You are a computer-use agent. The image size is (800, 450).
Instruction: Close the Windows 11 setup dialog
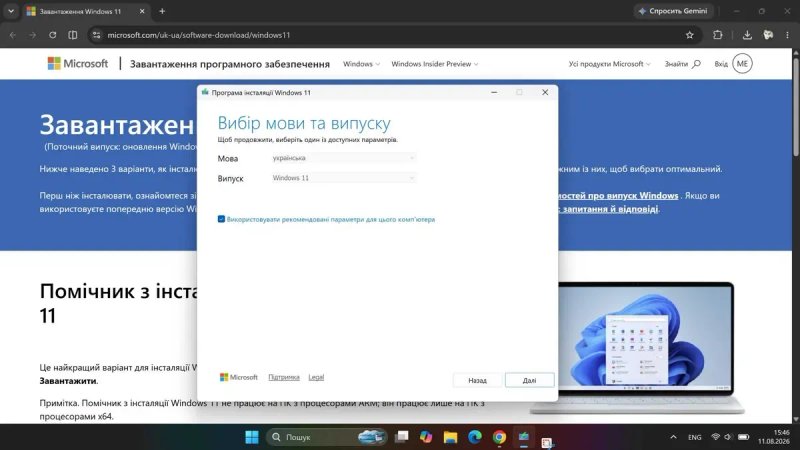545,92
